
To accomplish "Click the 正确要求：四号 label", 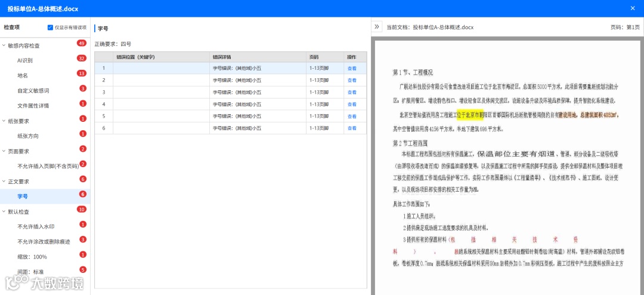I will coord(113,44).
